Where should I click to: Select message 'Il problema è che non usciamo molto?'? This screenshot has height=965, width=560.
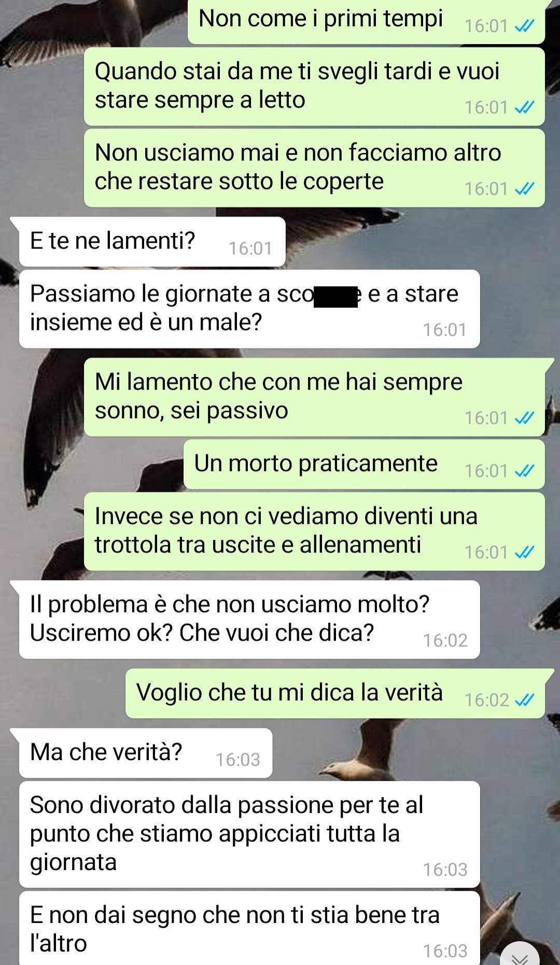point(249,619)
